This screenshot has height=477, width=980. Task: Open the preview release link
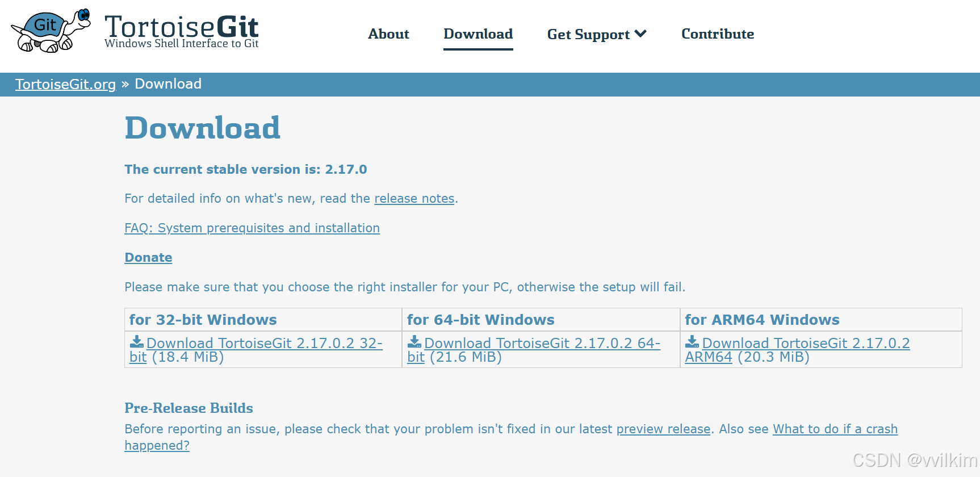(x=663, y=429)
